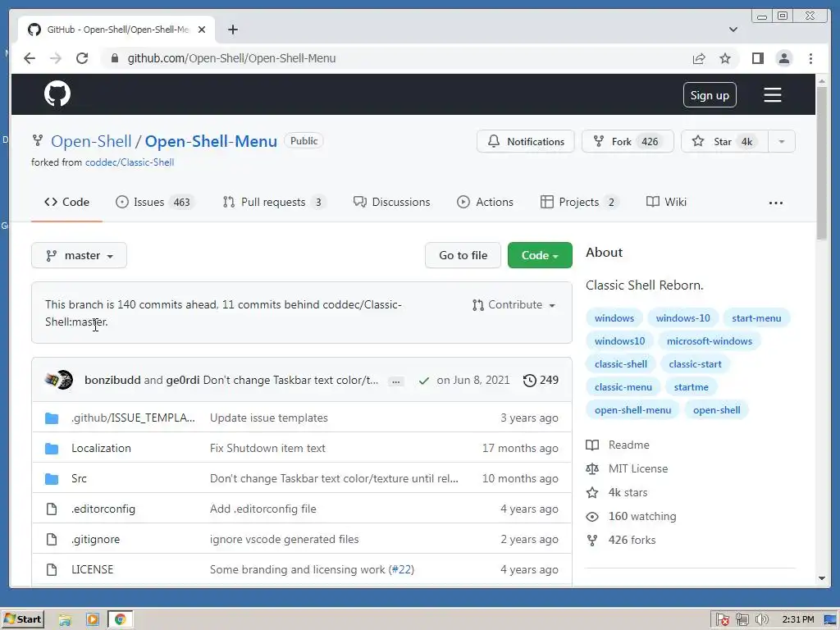Select the windows topic tag

pyautogui.click(x=614, y=318)
